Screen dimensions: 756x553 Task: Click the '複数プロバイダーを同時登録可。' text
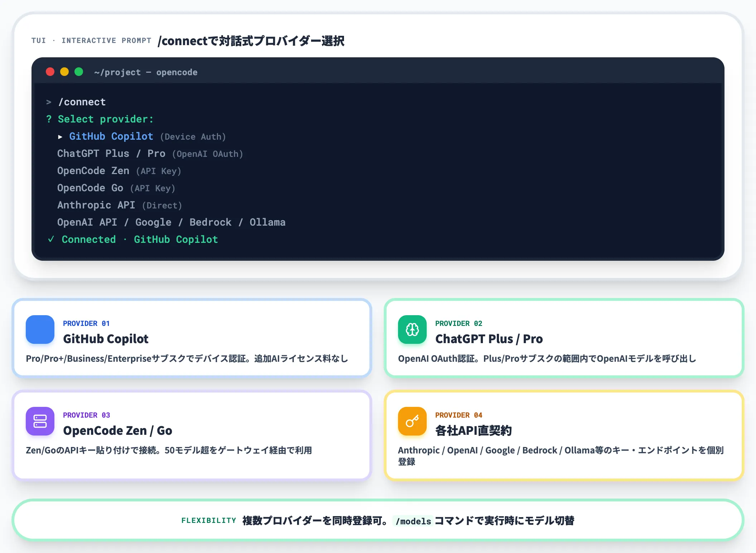click(x=315, y=520)
